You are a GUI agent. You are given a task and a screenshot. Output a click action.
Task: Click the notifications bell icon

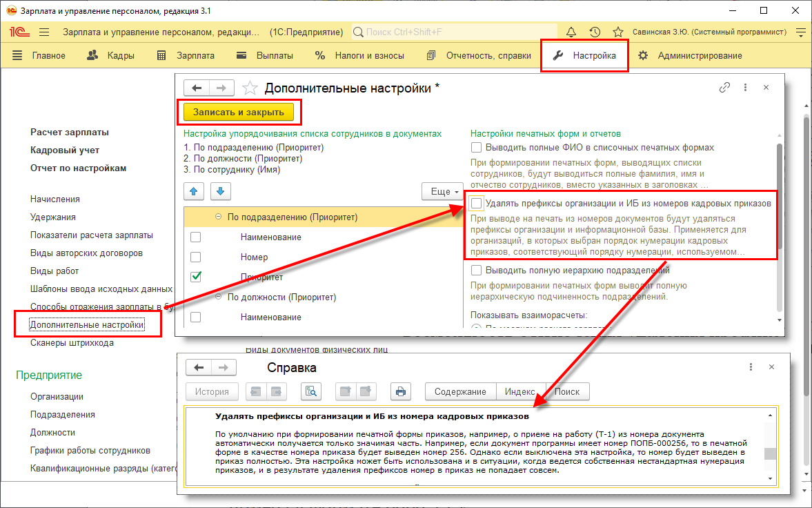(571, 32)
